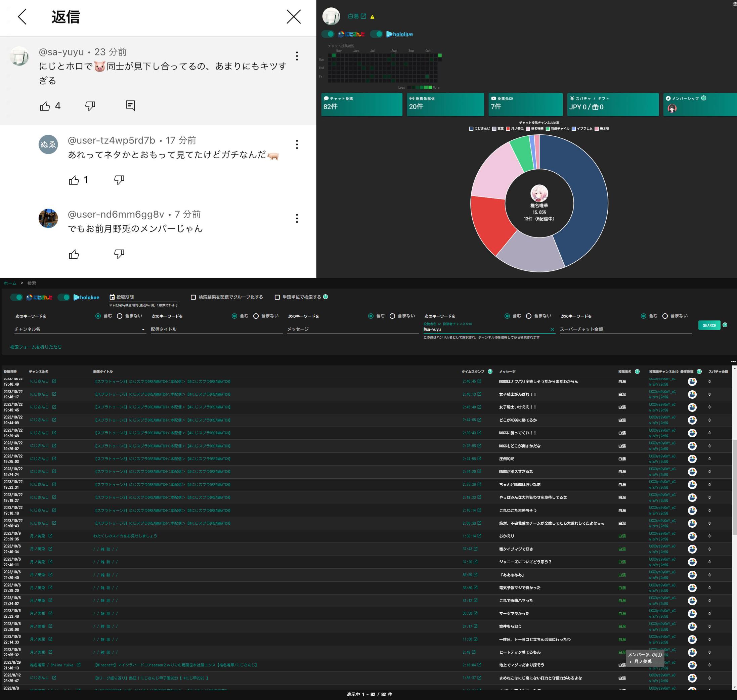Click the help icon next to メンバーシップ

pos(703,98)
